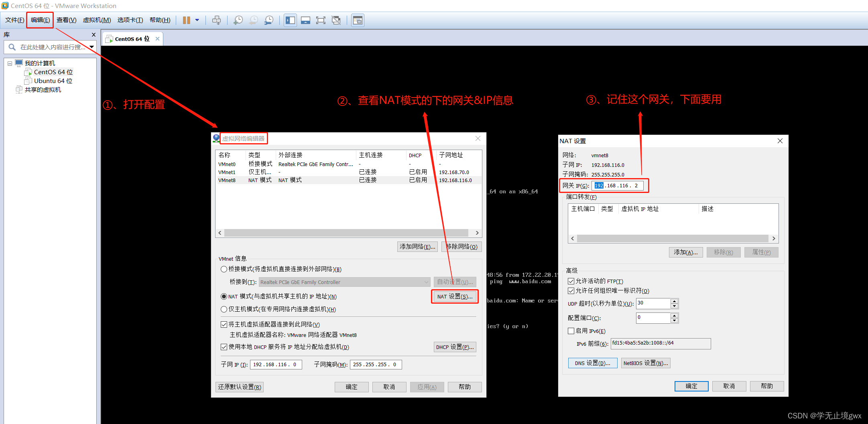868x424 pixels.
Task: Click the DHCP 设置(P)... button
Action: [x=455, y=347]
